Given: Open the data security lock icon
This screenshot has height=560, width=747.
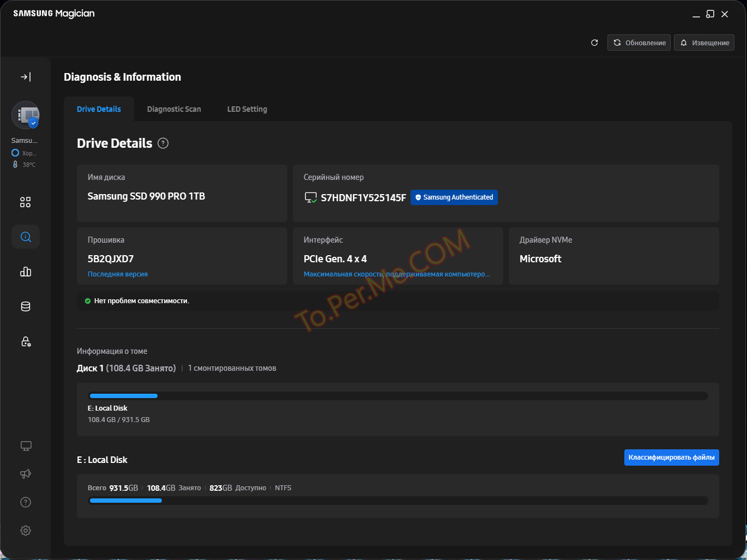Looking at the screenshot, I should tap(26, 341).
